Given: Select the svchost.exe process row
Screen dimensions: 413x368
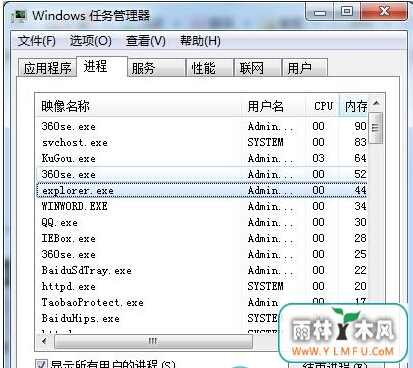Looking at the screenshot, I should tap(202, 142).
